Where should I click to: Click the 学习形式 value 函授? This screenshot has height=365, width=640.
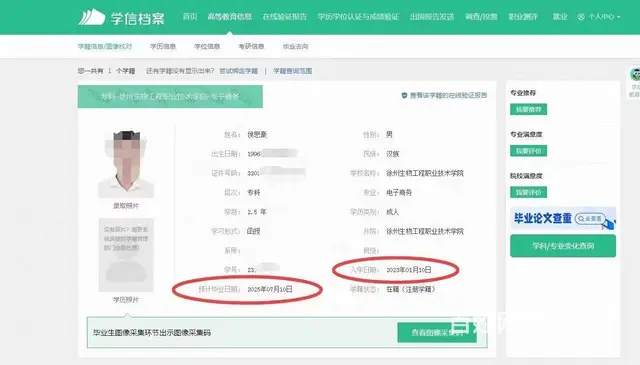pos(253,231)
